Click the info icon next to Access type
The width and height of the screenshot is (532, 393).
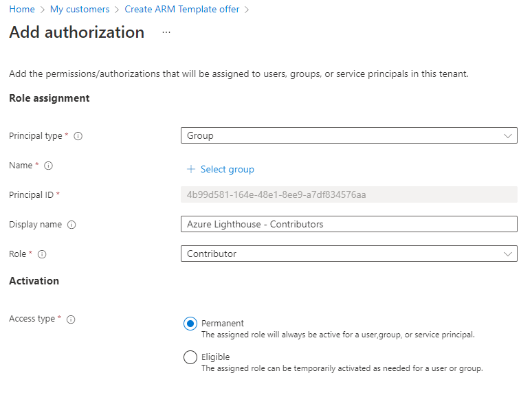(x=71, y=319)
